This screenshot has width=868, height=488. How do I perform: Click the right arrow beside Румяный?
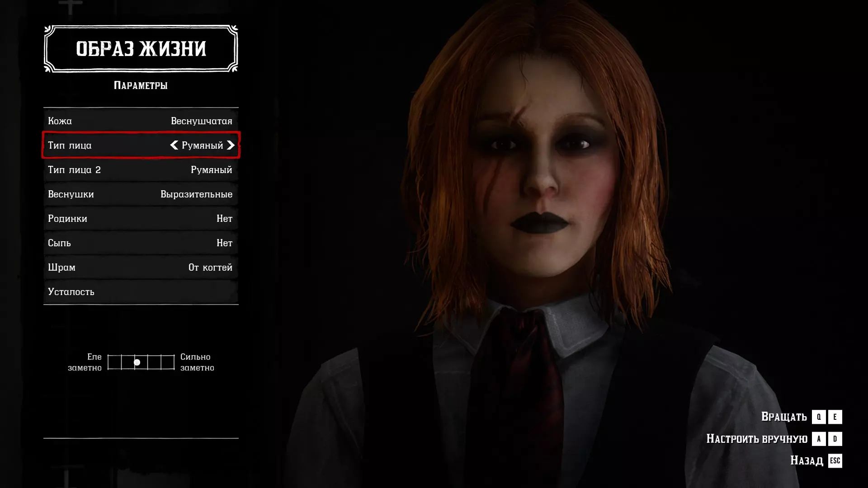[231, 145]
